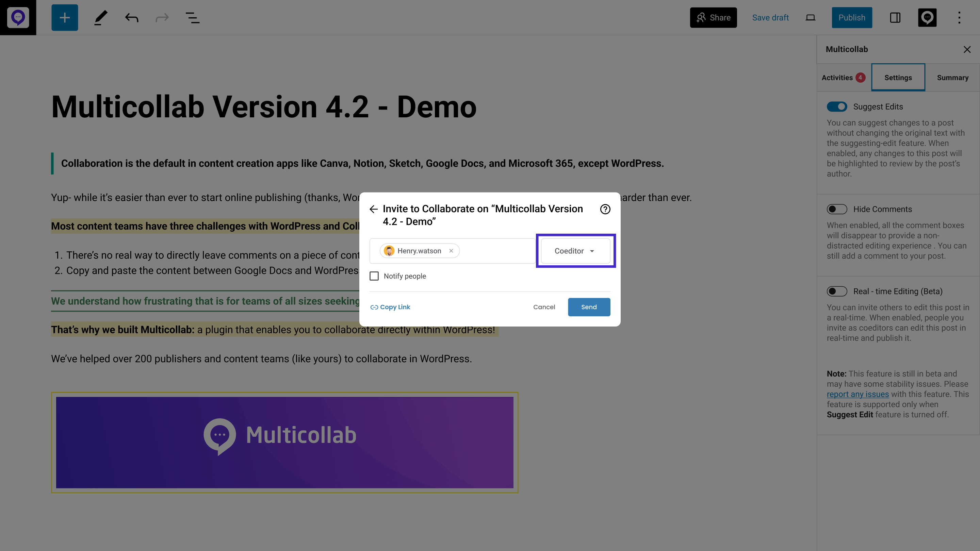Screen dimensions: 980x551
Task: Select the pencil Tools icon
Action: pyautogui.click(x=101, y=17)
